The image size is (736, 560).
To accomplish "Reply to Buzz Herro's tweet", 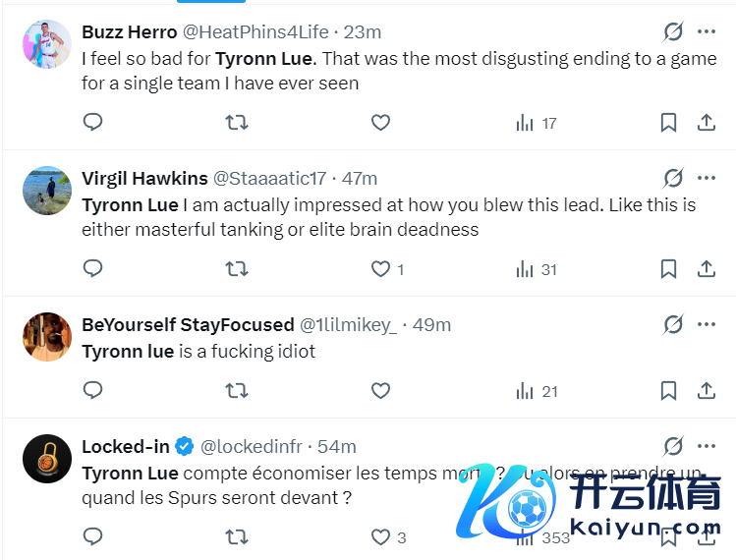I will [x=92, y=123].
